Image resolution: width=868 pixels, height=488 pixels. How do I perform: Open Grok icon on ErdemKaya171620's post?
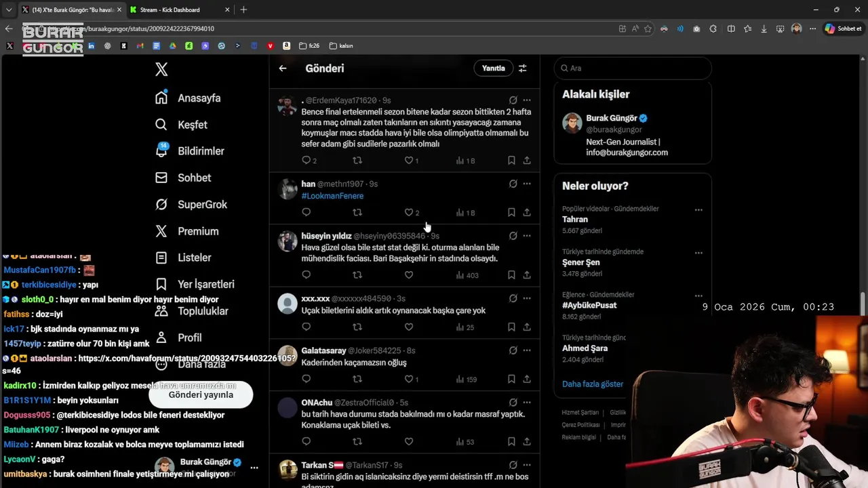pyautogui.click(x=513, y=100)
